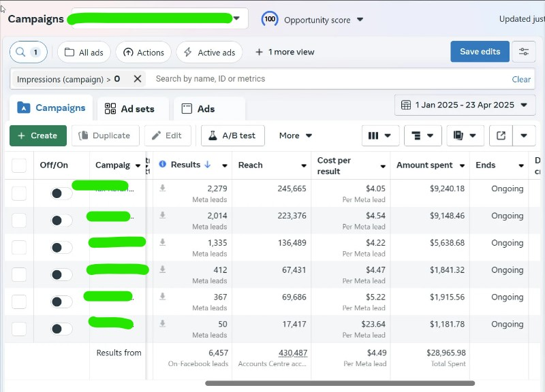The height and width of the screenshot is (392, 545).
Task: Select the Active ads filter view
Action: 209,52
